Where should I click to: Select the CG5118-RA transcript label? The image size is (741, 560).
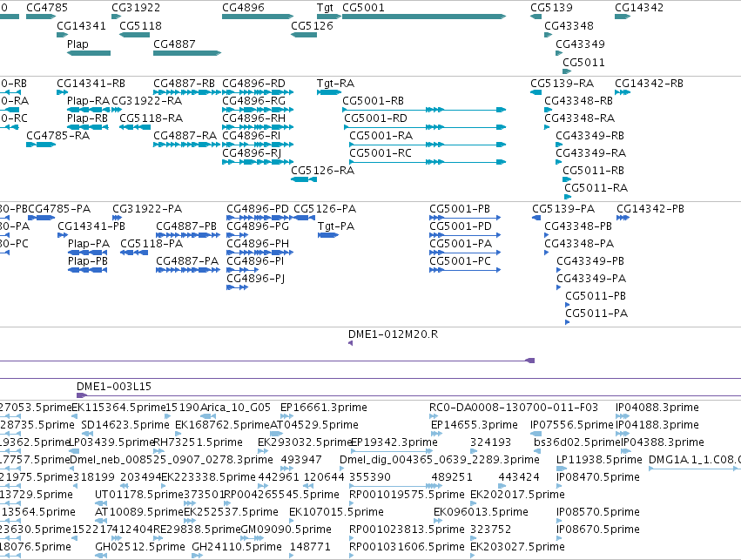[x=152, y=118]
